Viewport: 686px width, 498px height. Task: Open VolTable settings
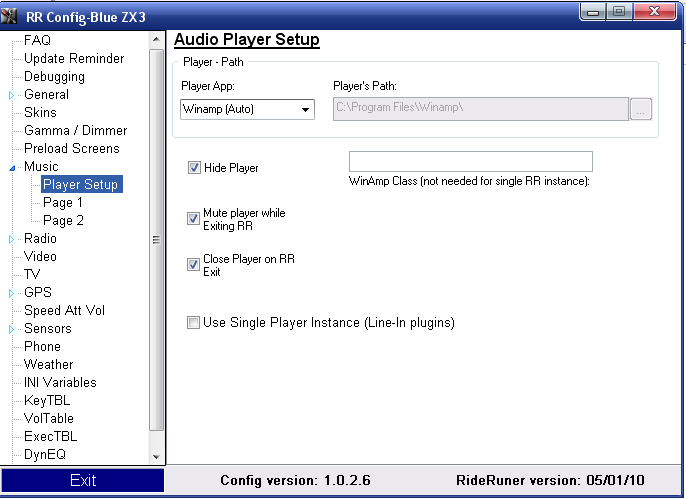point(49,418)
